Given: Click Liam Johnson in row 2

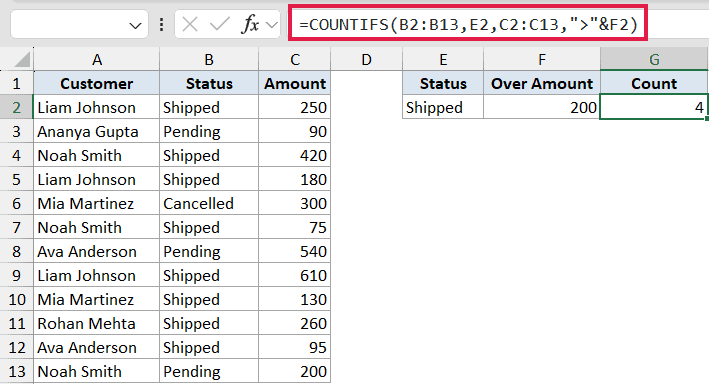Looking at the screenshot, I should 97,107.
